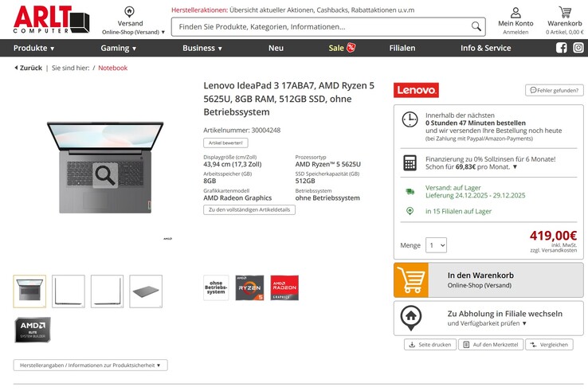
Task: Click 'Auf den Merkzettel' button
Action: (x=491, y=345)
